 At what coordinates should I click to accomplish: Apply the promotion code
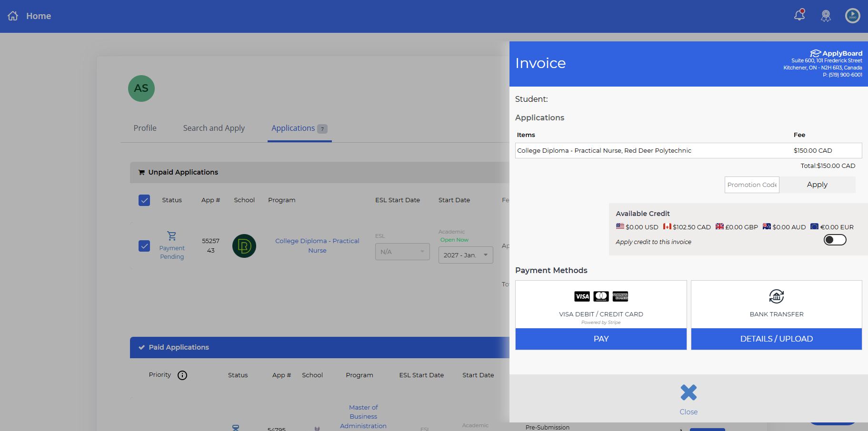(x=818, y=185)
